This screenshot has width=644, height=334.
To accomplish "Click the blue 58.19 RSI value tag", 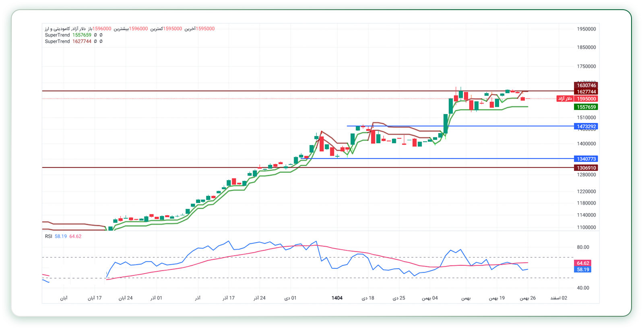I will click(x=582, y=270).
